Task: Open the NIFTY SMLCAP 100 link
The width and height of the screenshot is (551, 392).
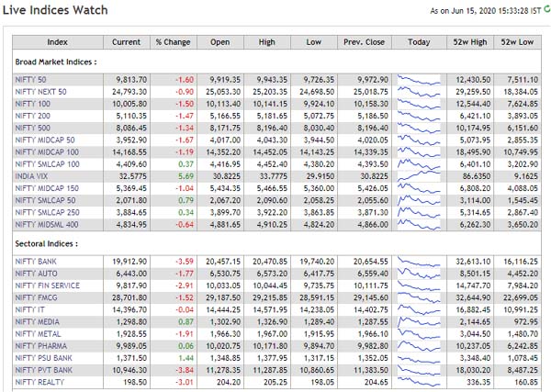Action: point(48,164)
